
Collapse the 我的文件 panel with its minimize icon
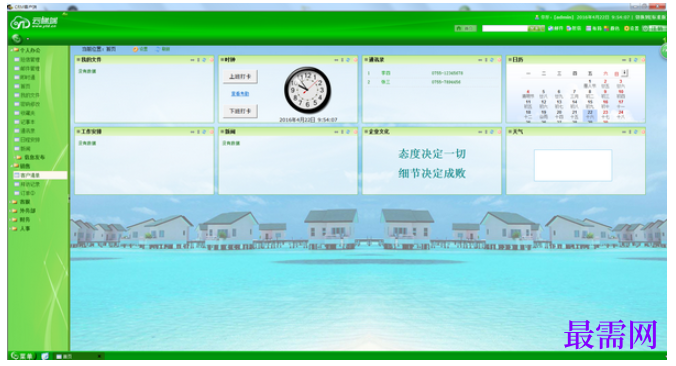(x=192, y=60)
